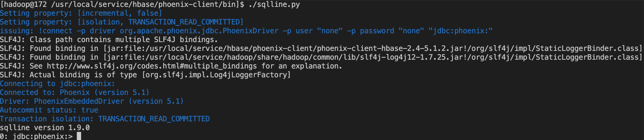Click the '0: jdbc:phoenix:>' prompt label
Screen dimensions: 644x140
click(x=36, y=136)
